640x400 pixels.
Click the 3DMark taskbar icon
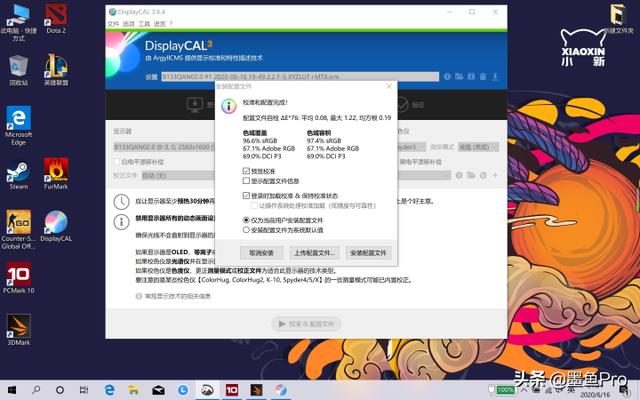(256, 390)
